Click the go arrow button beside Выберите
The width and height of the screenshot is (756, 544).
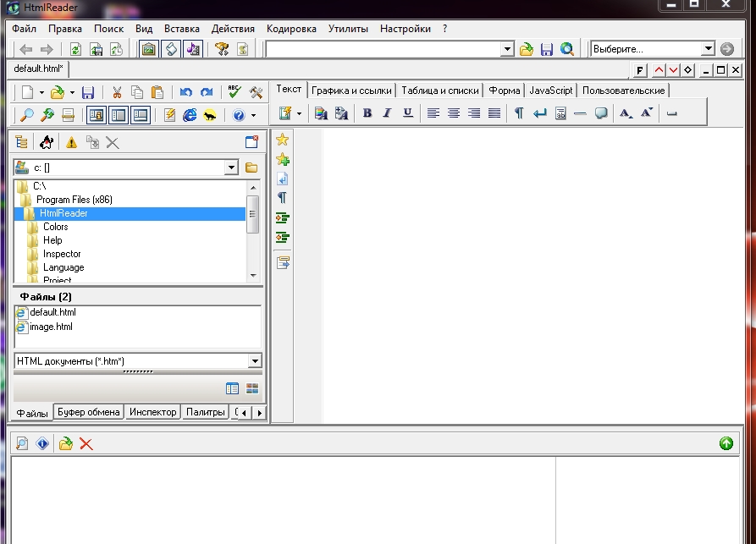(727, 49)
